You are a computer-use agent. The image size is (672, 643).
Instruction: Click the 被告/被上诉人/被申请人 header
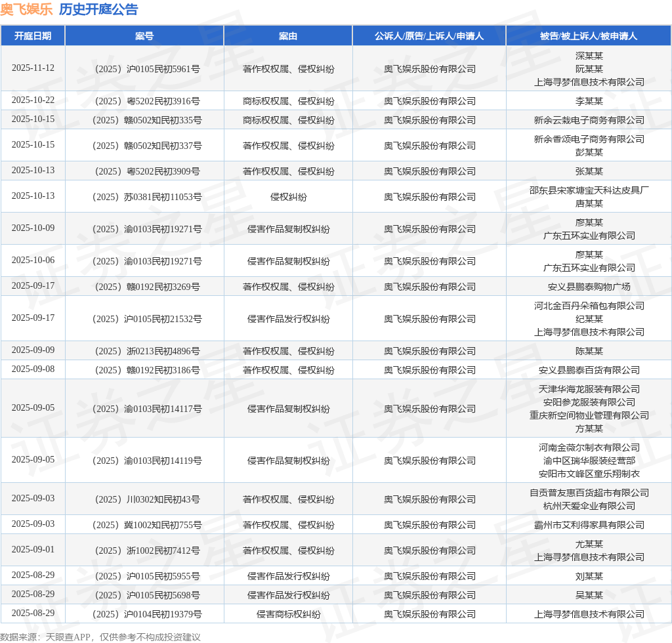(589, 36)
